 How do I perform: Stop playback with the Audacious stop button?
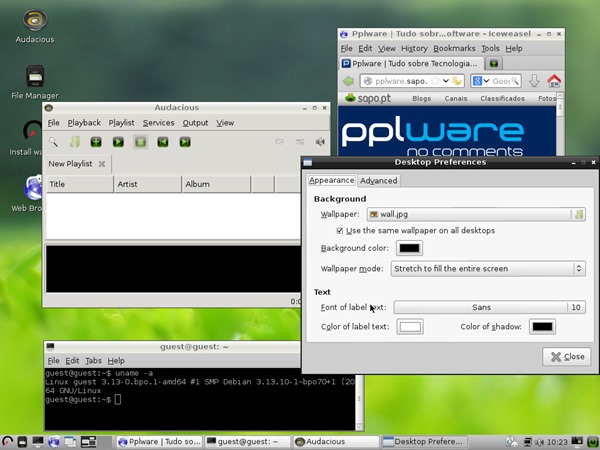[x=140, y=142]
